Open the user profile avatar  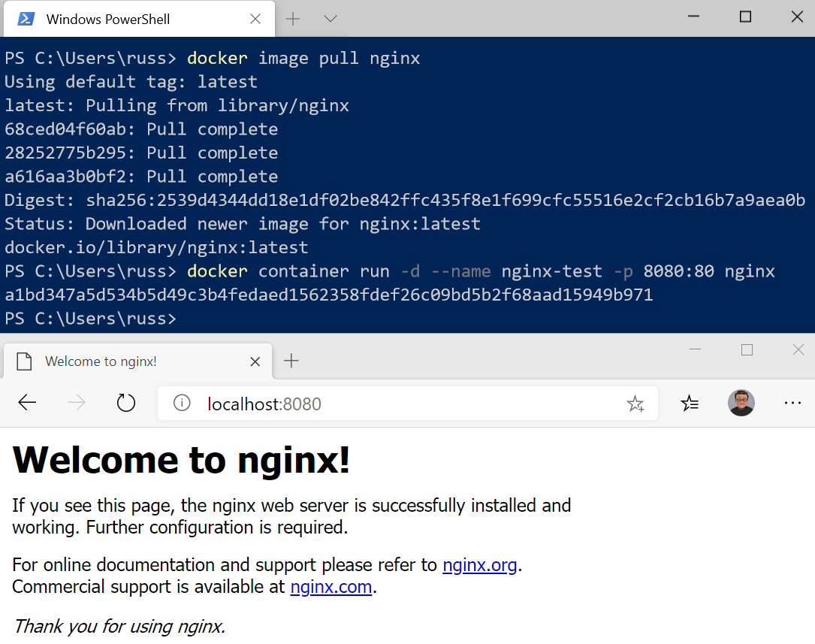(741, 403)
